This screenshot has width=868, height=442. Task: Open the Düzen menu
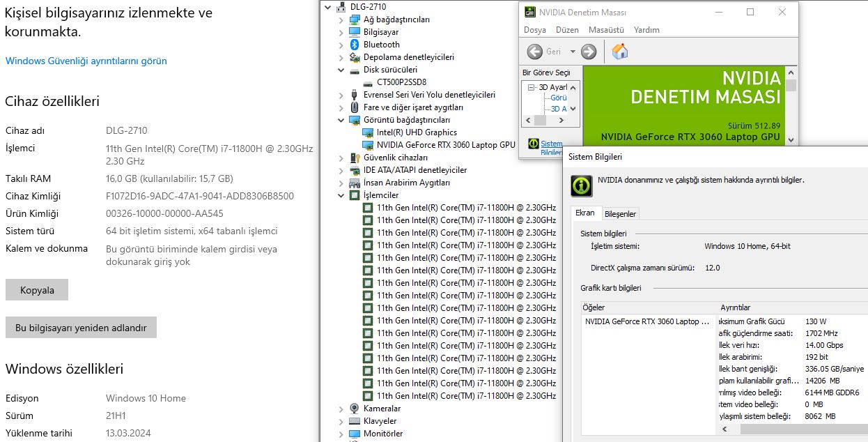(567, 30)
